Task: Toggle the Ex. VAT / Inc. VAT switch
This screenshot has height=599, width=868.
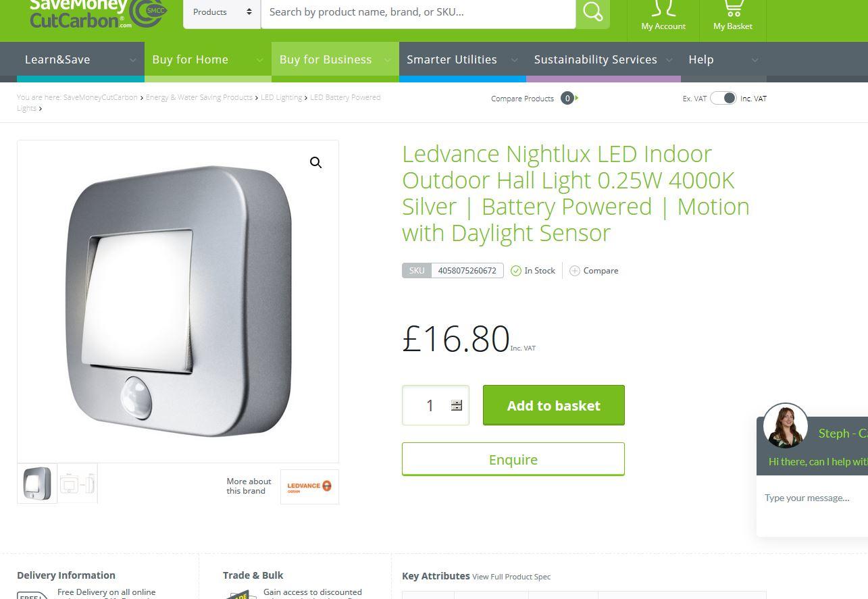Action: pos(723,98)
